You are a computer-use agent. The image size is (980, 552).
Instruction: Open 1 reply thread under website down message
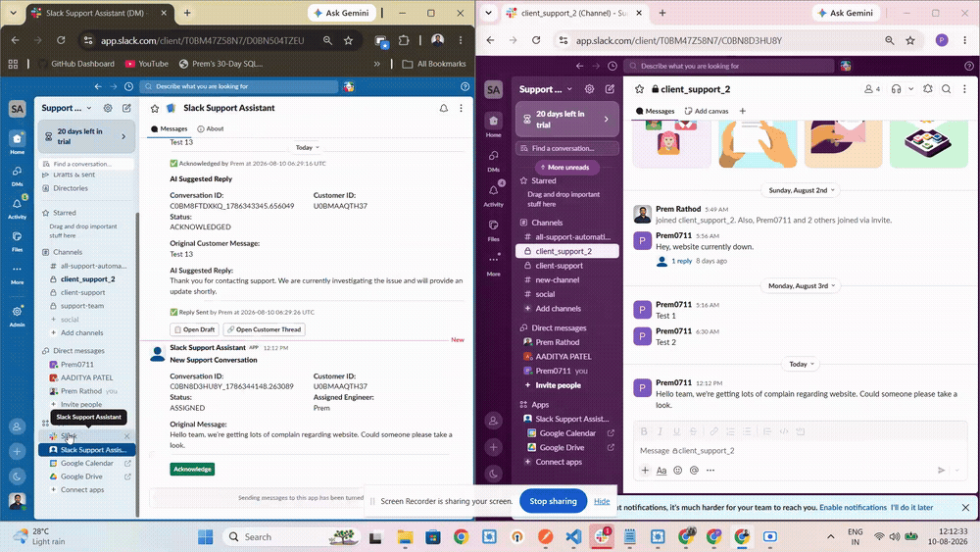point(681,262)
